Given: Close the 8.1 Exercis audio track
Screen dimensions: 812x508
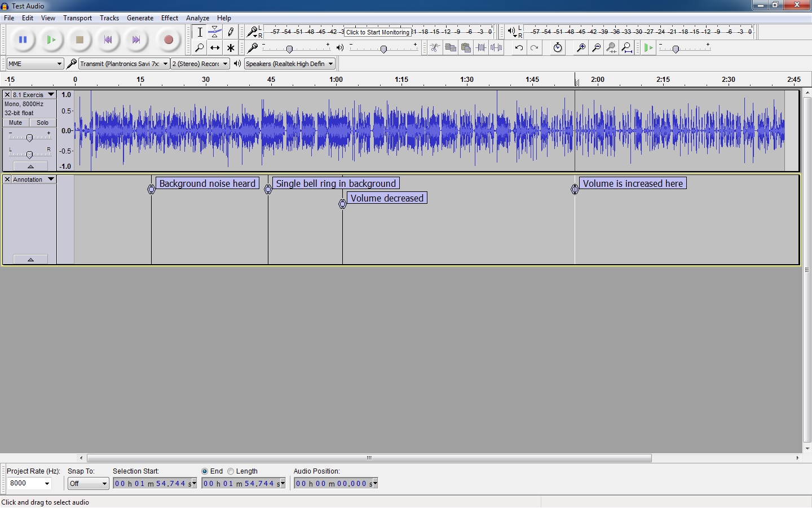Looking at the screenshot, I should [x=7, y=95].
